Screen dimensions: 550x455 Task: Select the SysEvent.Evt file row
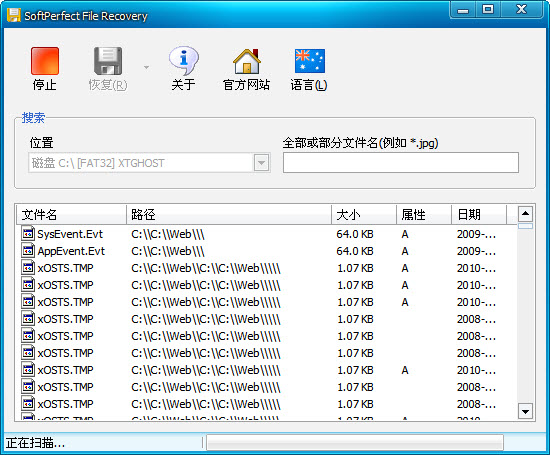pyautogui.click(x=266, y=234)
